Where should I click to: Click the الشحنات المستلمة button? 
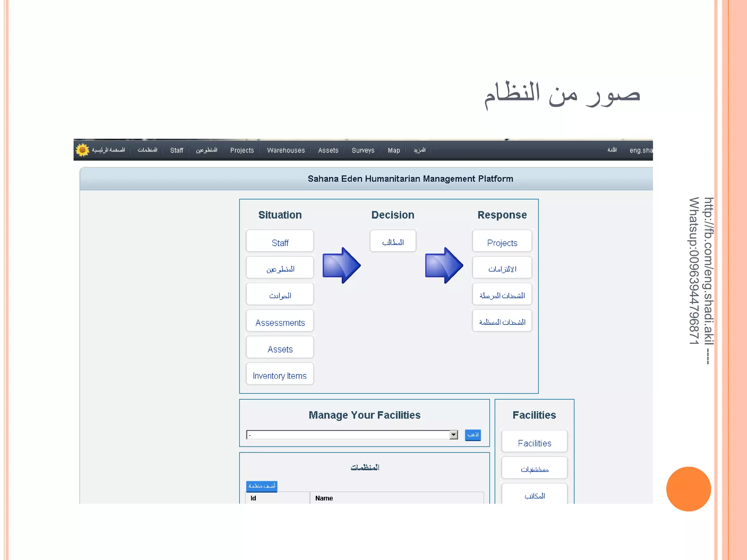(x=502, y=320)
